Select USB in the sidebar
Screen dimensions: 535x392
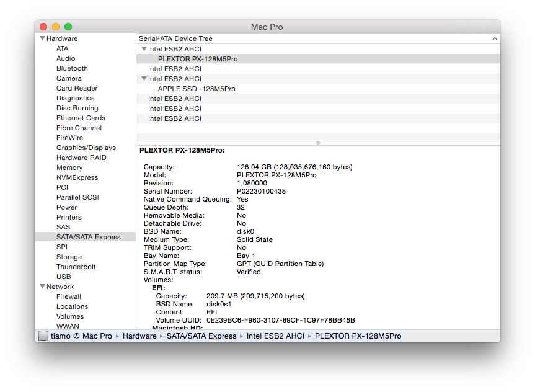tap(63, 276)
